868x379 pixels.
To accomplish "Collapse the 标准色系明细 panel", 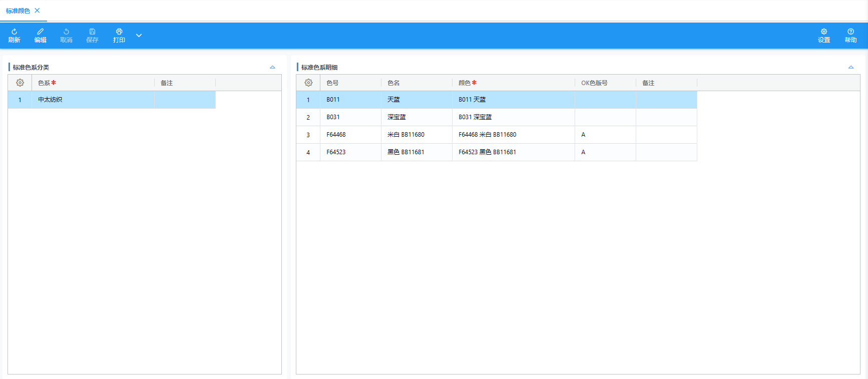I will coord(851,67).
